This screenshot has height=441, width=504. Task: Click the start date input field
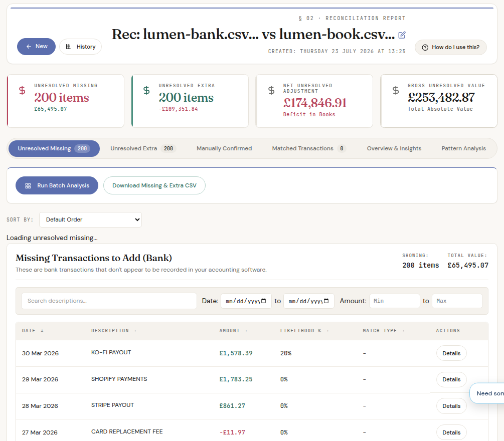(x=246, y=301)
